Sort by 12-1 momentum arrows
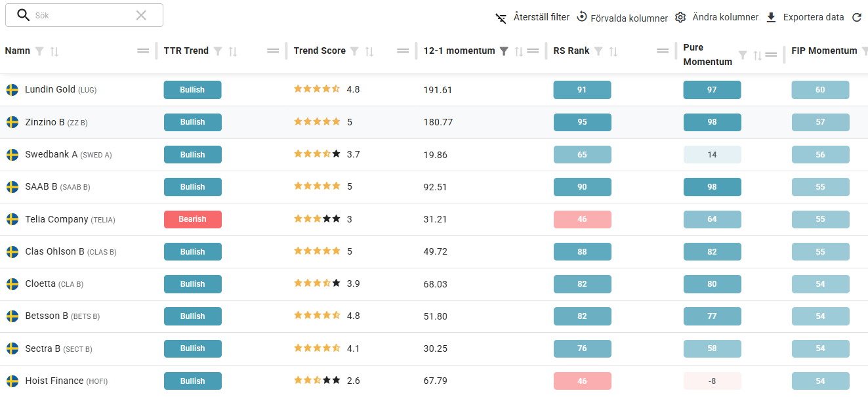Viewport: 868px width, 397px height. click(518, 51)
